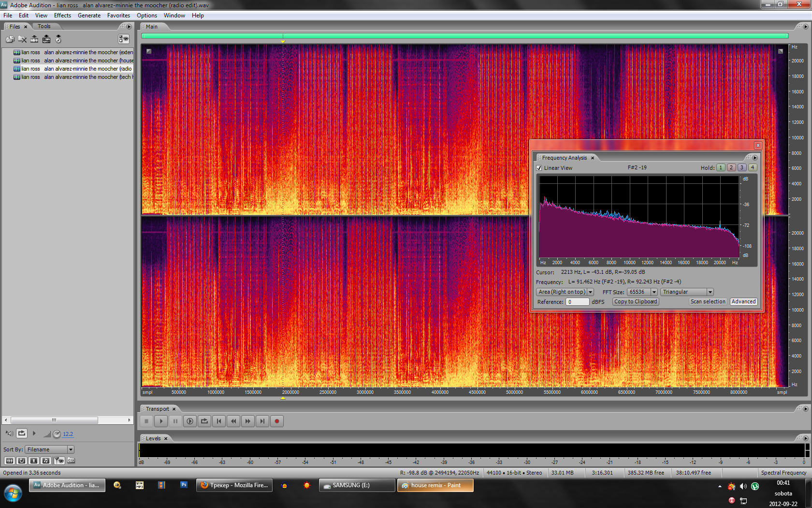Open the Triangular window type dropdown
The width and height of the screenshot is (812, 508).
(x=710, y=292)
